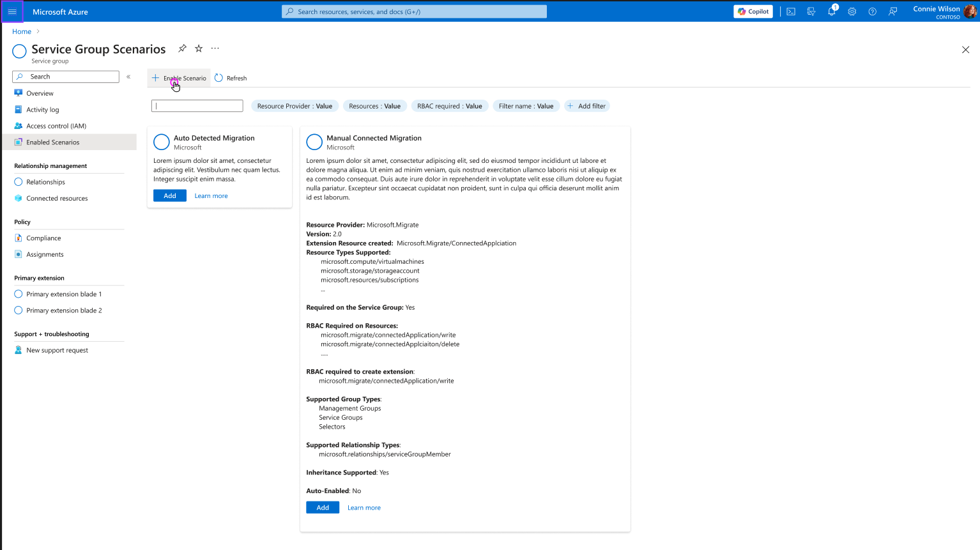Open the Resources filter pill

[x=374, y=106]
